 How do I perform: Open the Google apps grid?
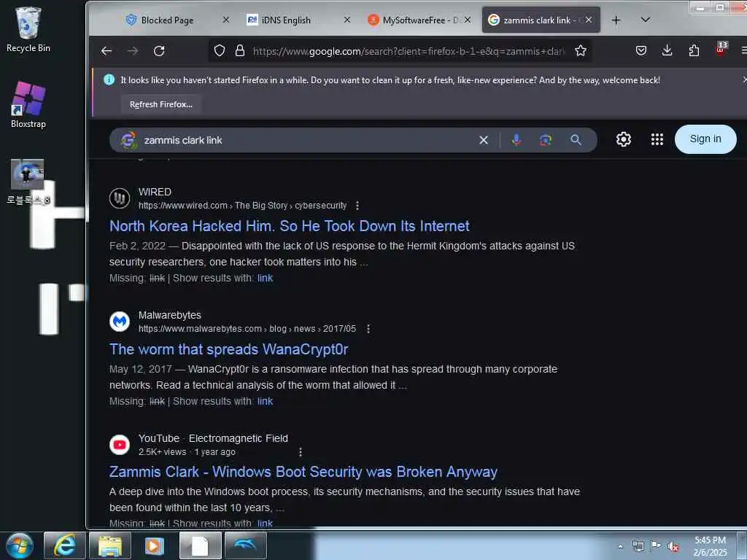pyautogui.click(x=657, y=139)
